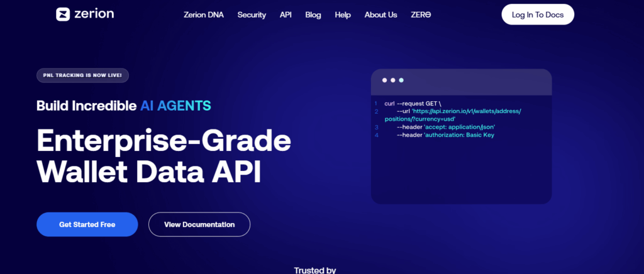Viewport: 644px width, 274px height.
Task: Click the authorization: Basic Key line
Action: pyautogui.click(x=446, y=135)
